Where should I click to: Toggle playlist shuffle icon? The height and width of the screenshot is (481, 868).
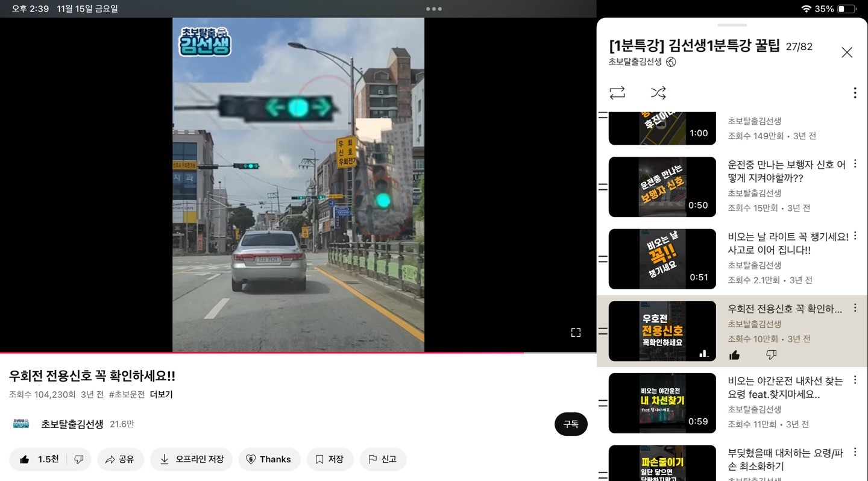[x=658, y=93]
